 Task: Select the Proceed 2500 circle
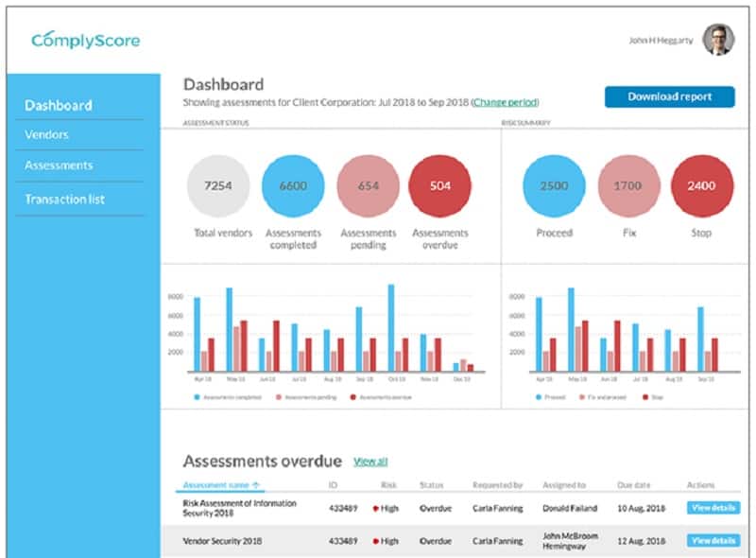coord(554,185)
